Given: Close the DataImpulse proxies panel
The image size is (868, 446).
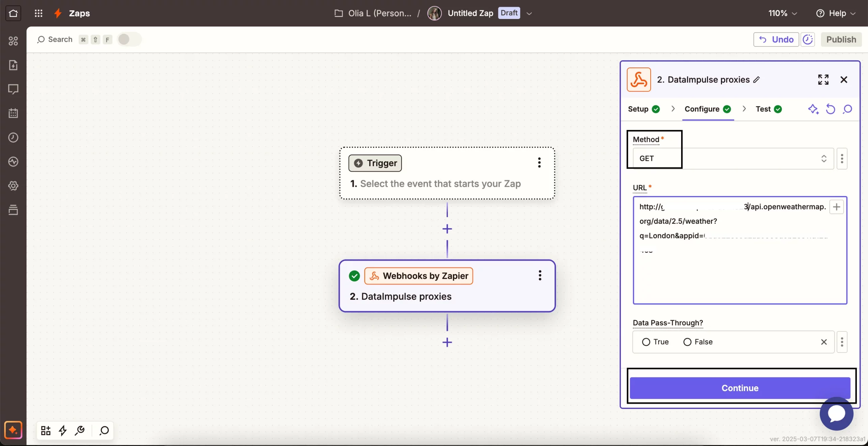Looking at the screenshot, I should tap(844, 80).
